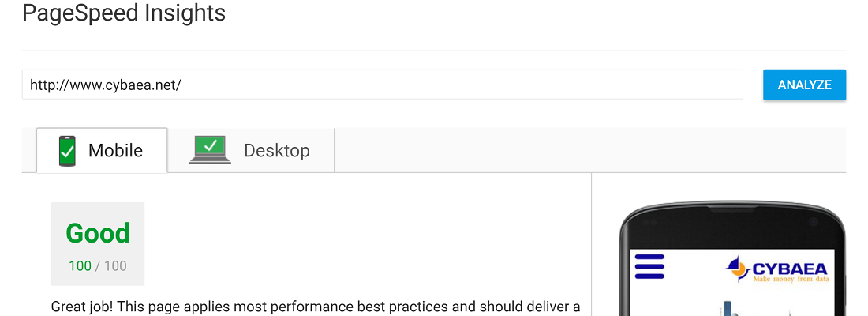Click the laptop icon with green checkmark
The image size is (868, 316).
pyautogui.click(x=210, y=149)
